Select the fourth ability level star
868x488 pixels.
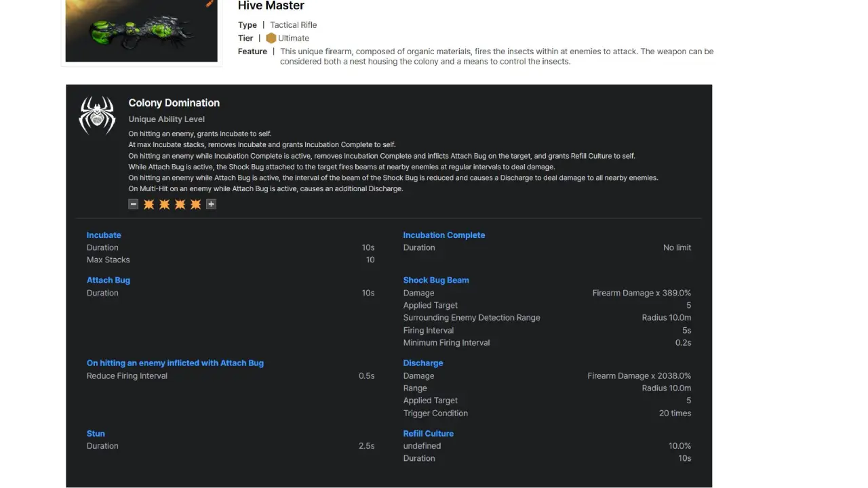(195, 204)
